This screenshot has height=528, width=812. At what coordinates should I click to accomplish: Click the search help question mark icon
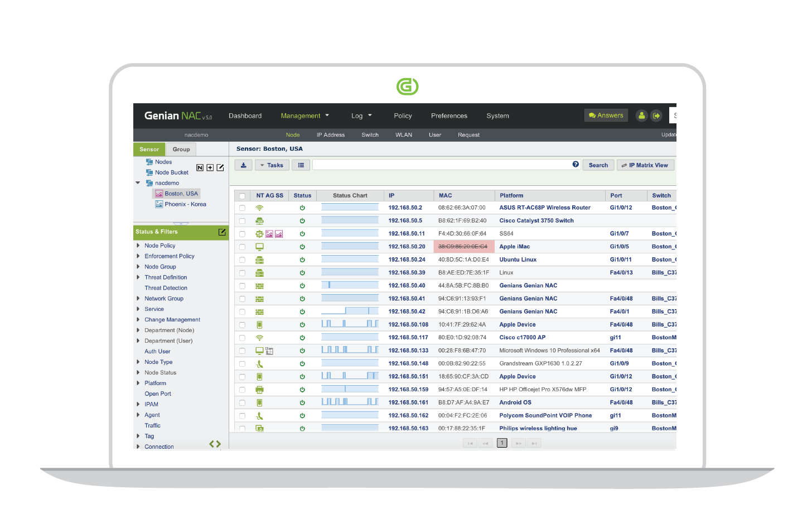(576, 165)
